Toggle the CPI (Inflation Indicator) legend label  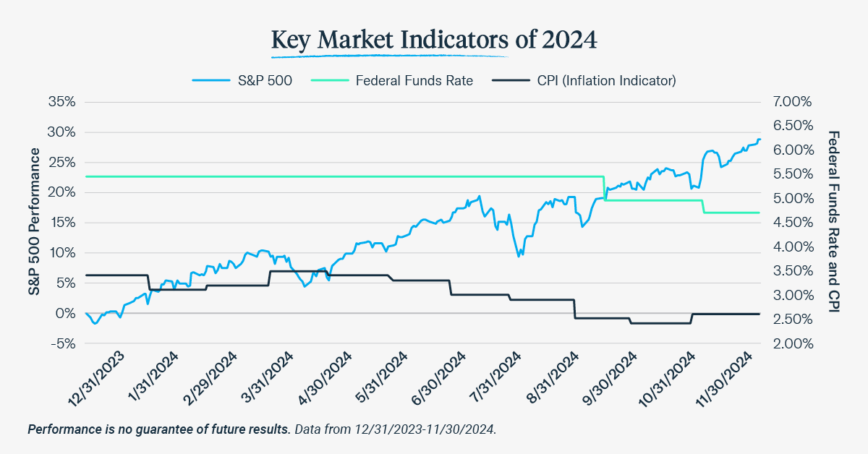pos(606,81)
